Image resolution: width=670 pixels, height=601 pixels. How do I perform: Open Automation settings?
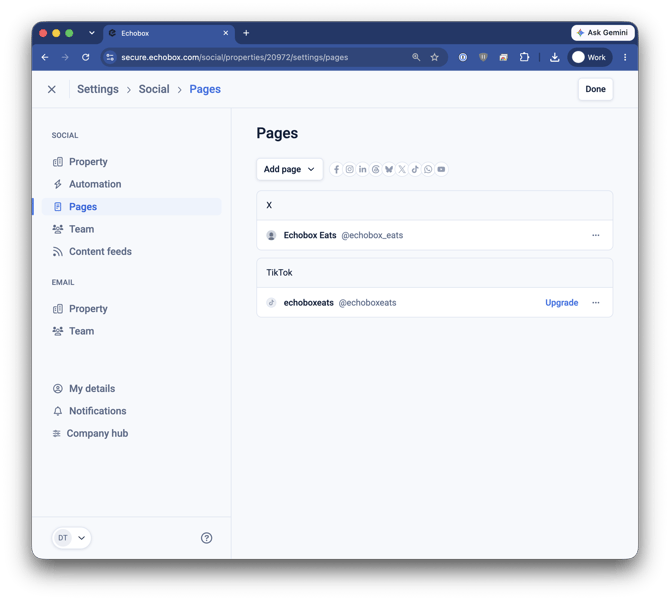87,184
